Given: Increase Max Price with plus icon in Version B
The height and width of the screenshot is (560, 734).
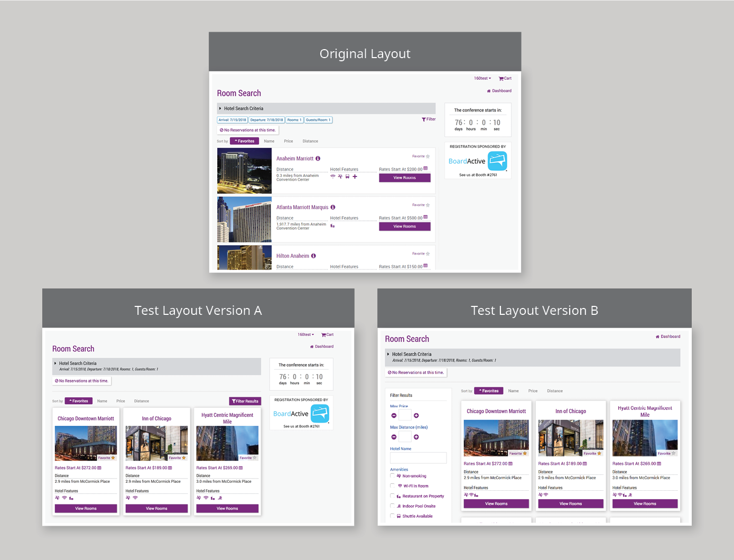Looking at the screenshot, I should tap(416, 416).
